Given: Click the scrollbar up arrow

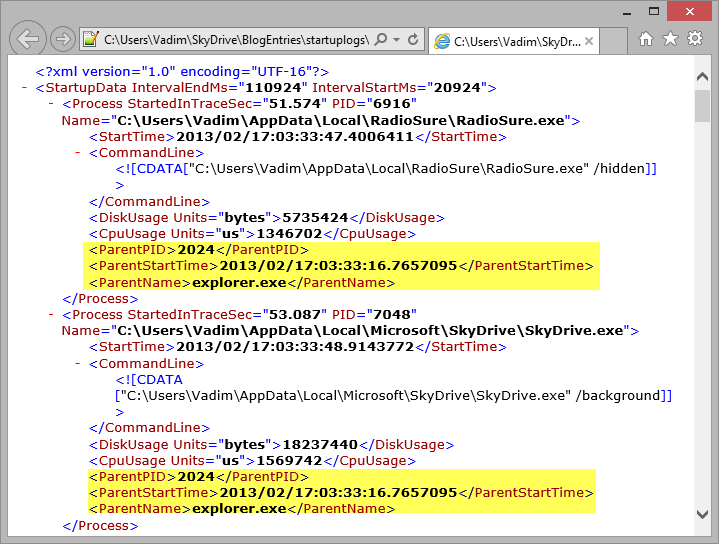Looking at the screenshot, I should pos(702,76).
